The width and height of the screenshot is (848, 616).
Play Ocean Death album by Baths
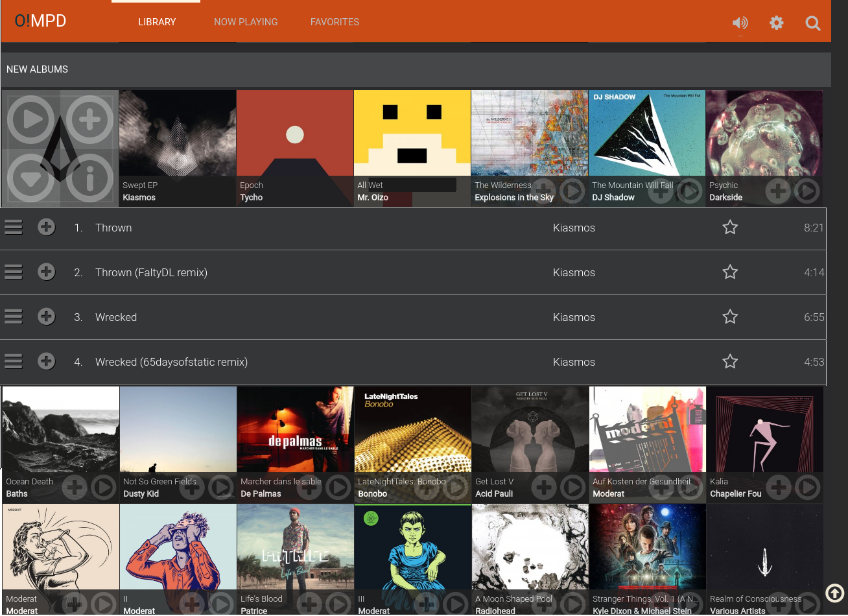point(104,487)
